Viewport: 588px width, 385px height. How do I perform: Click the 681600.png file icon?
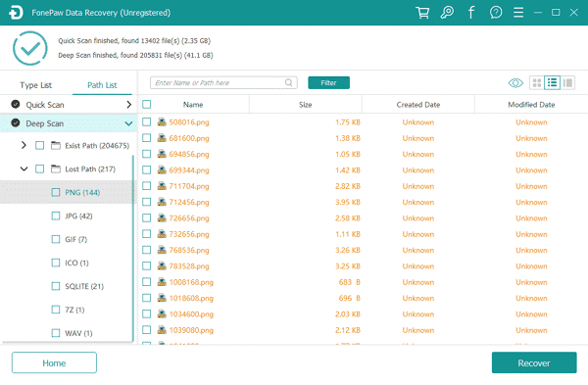click(x=162, y=138)
